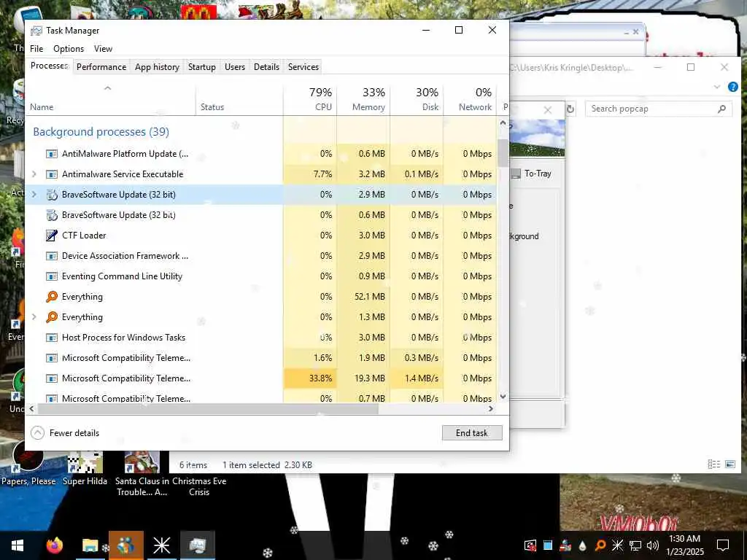Click the refresh button in the File Explorer address bar
747x560 pixels.
[x=570, y=109]
